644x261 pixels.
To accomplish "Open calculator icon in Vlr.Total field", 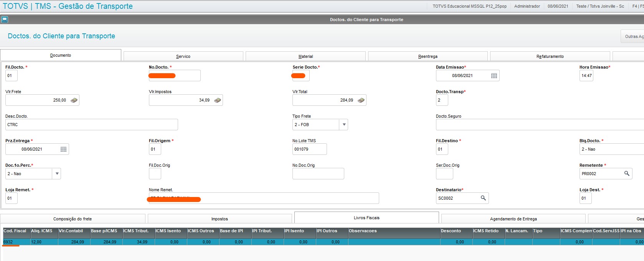I will [x=361, y=100].
